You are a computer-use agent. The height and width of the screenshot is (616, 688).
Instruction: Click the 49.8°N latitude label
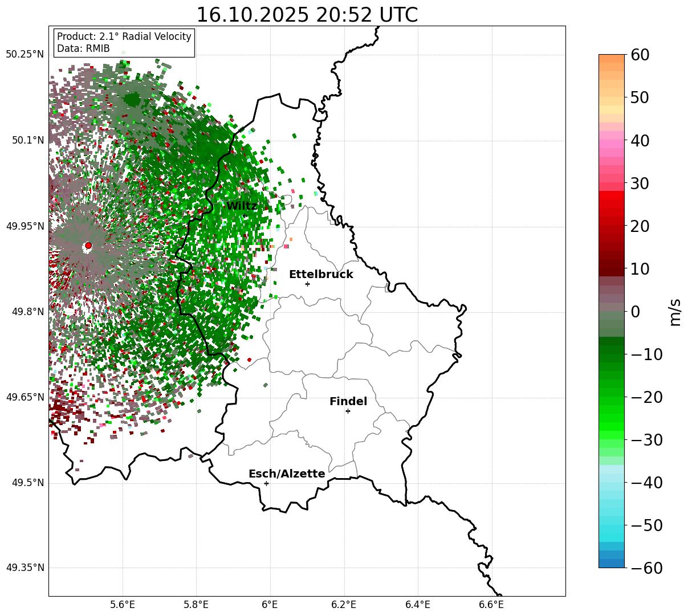(x=28, y=312)
